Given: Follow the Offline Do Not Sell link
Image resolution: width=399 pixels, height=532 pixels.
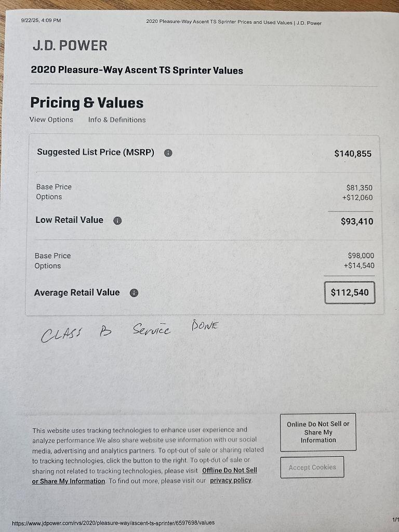Looking at the screenshot, I should coord(229,470).
